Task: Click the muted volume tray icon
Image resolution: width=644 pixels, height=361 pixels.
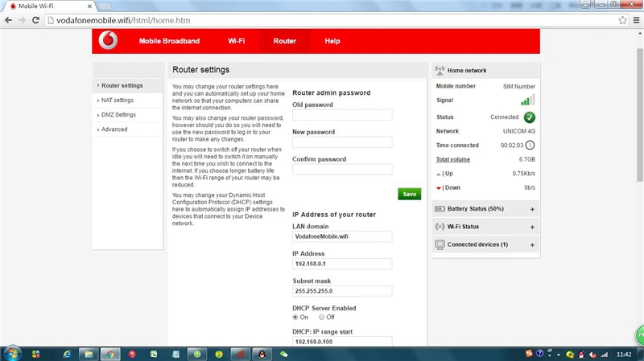Action: coord(592,355)
